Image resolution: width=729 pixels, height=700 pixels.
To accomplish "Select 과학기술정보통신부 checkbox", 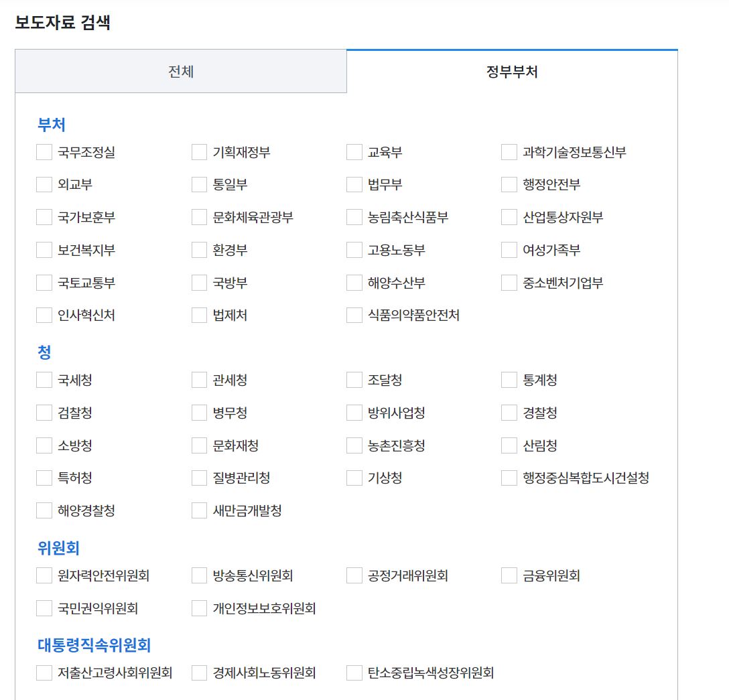I will (509, 152).
